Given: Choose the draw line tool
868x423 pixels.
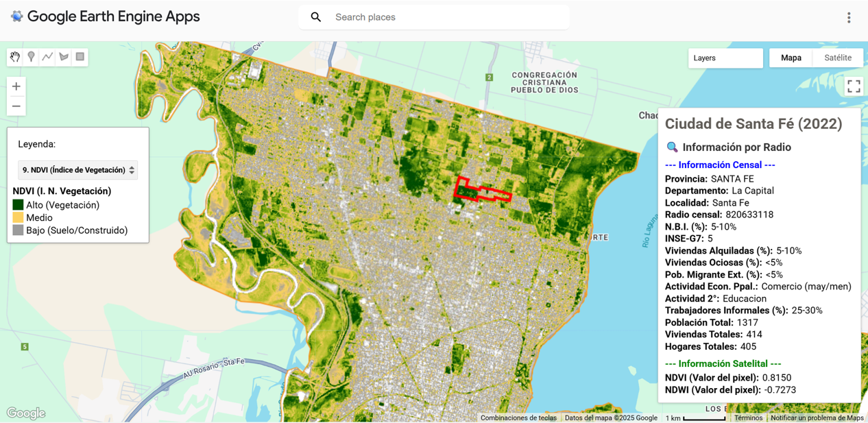Looking at the screenshot, I should click(x=47, y=57).
